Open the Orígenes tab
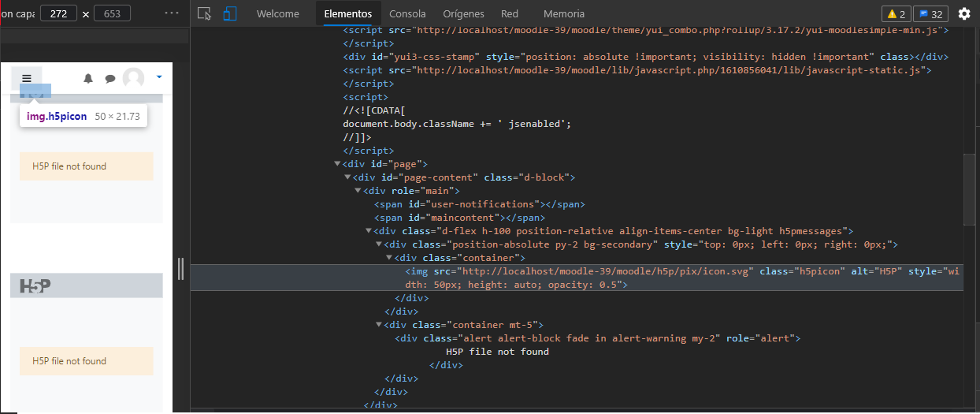The height and width of the screenshot is (414, 980). pyautogui.click(x=463, y=14)
